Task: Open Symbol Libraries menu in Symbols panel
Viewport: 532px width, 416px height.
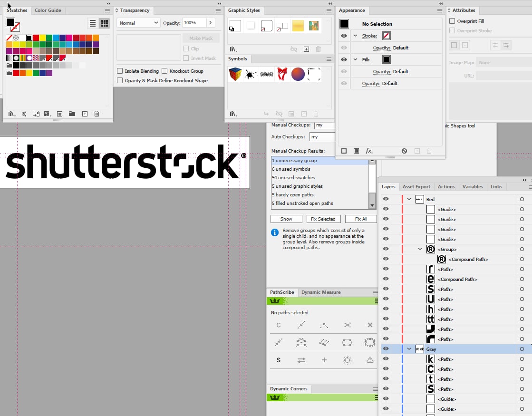Action: [x=233, y=114]
